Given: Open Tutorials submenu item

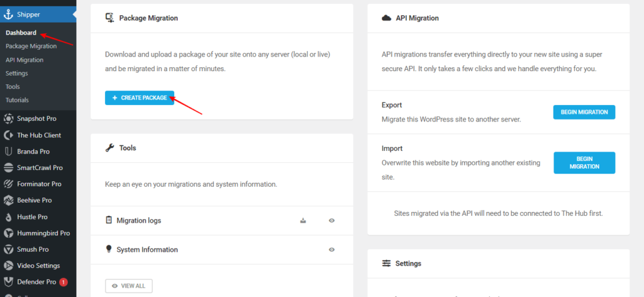Looking at the screenshot, I should coord(17,100).
